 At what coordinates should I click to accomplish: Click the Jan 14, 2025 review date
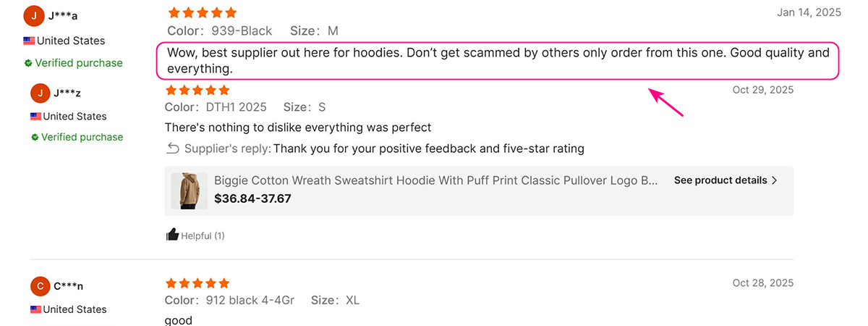pyautogui.click(x=809, y=12)
